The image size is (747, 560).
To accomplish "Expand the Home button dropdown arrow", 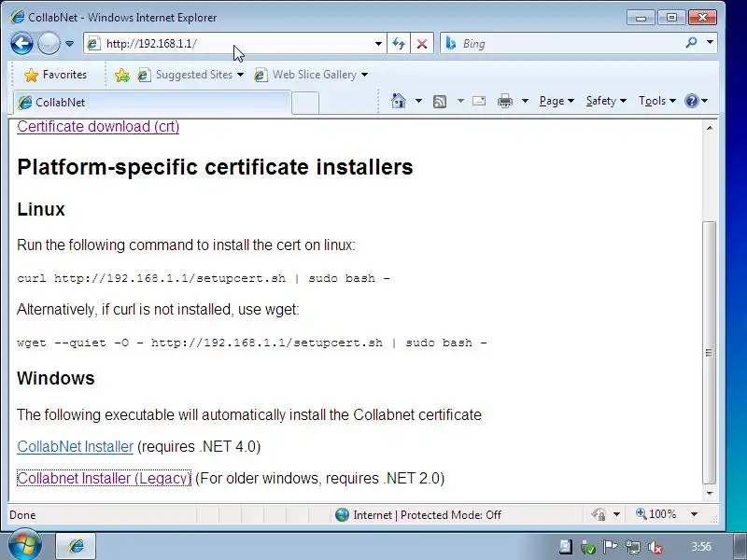I will (x=418, y=101).
